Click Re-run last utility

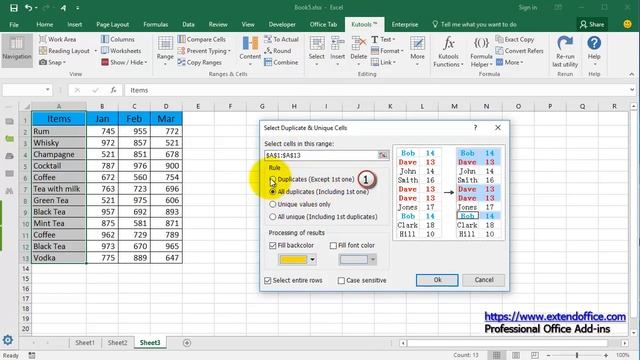(565, 51)
